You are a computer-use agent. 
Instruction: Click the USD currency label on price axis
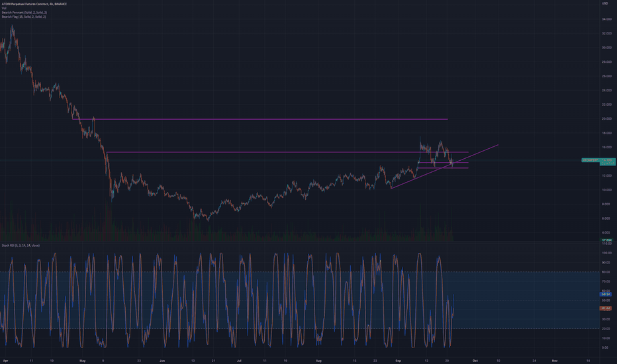click(x=605, y=3)
